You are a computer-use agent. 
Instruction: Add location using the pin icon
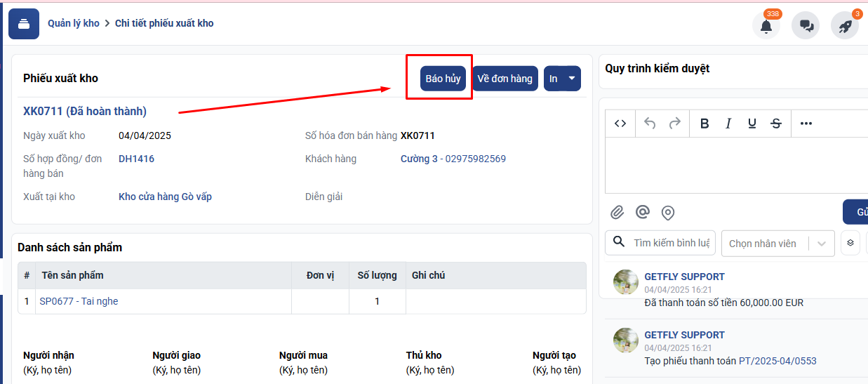click(x=668, y=212)
